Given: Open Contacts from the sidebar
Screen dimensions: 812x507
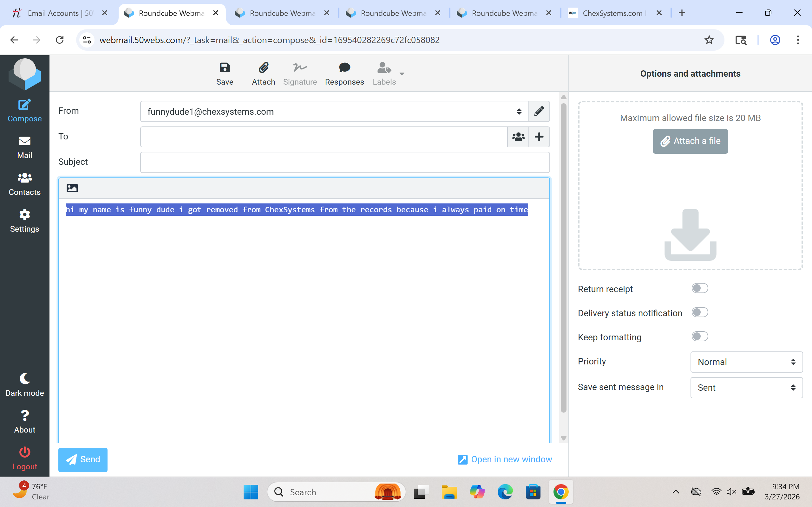Looking at the screenshot, I should [x=24, y=184].
